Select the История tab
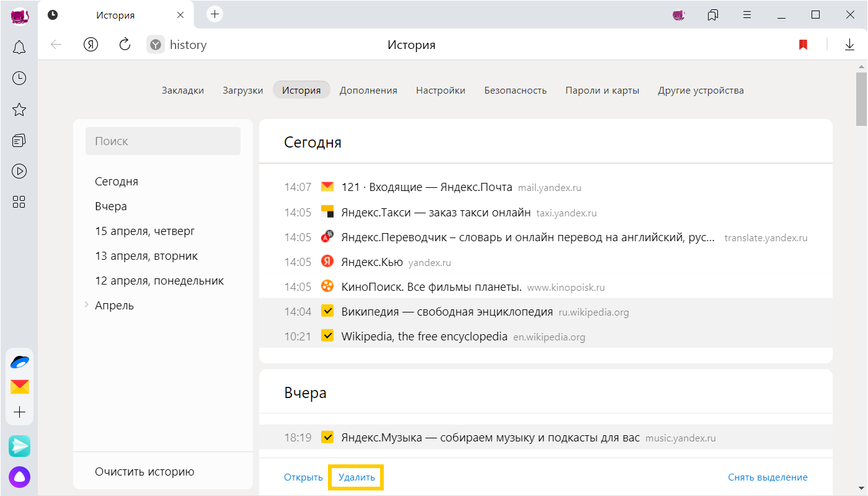 [x=301, y=90]
